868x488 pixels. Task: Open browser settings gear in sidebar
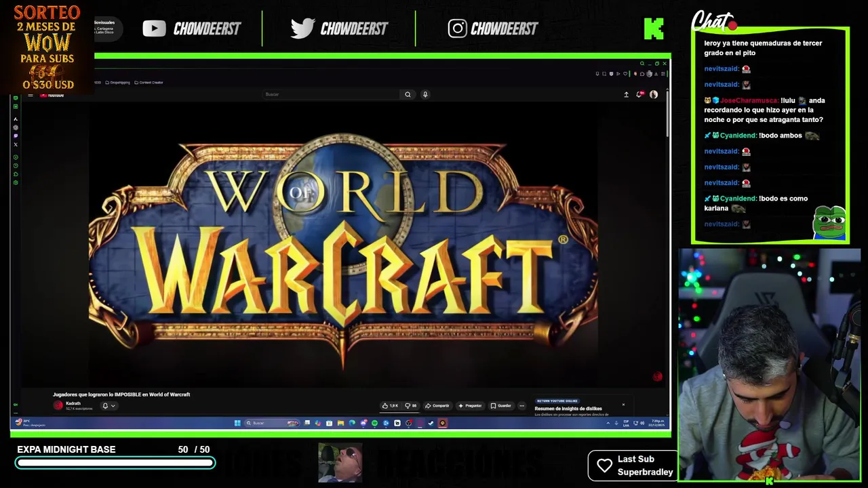(x=16, y=182)
